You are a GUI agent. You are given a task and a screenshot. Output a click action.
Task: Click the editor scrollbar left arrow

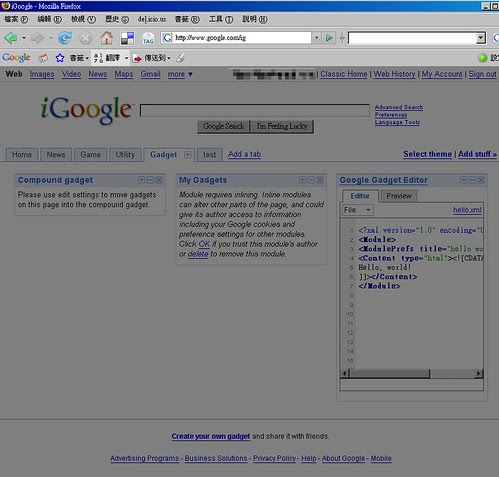point(345,374)
